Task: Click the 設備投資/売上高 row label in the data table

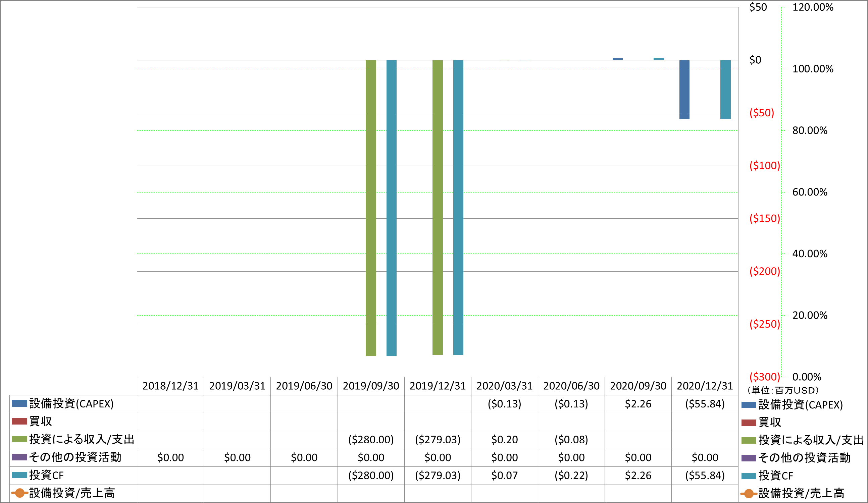Action: (72, 493)
